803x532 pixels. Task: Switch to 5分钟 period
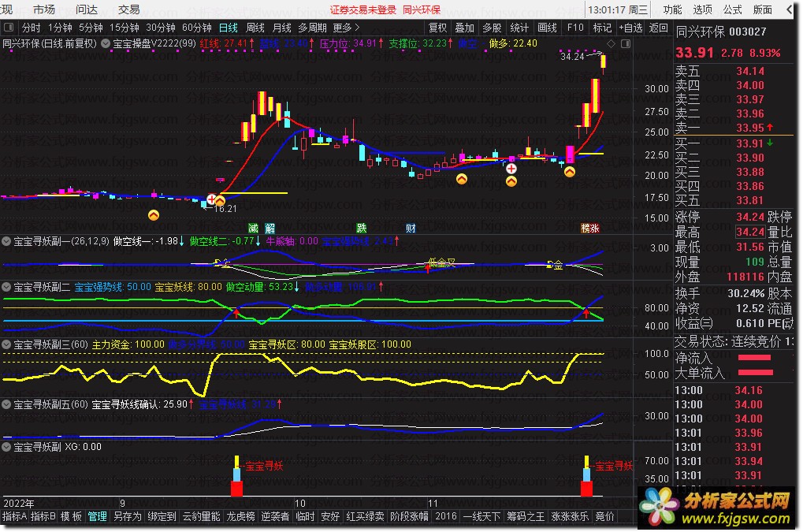91,28
